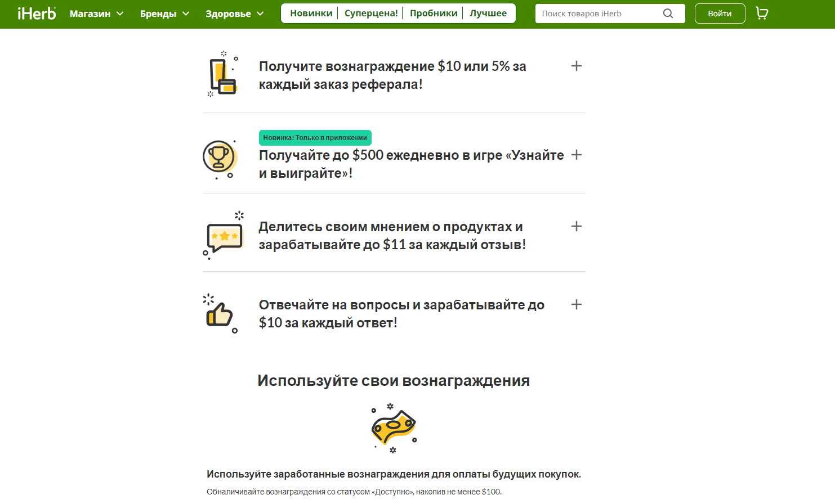Open the Бренды dropdown menu
Image resolution: width=835 pixels, height=504 pixels.
pyautogui.click(x=164, y=13)
